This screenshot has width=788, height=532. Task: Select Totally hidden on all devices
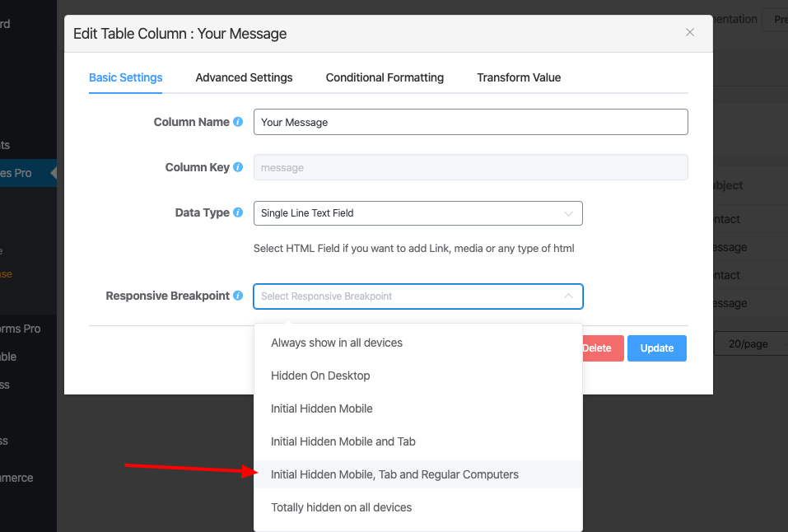pos(341,507)
